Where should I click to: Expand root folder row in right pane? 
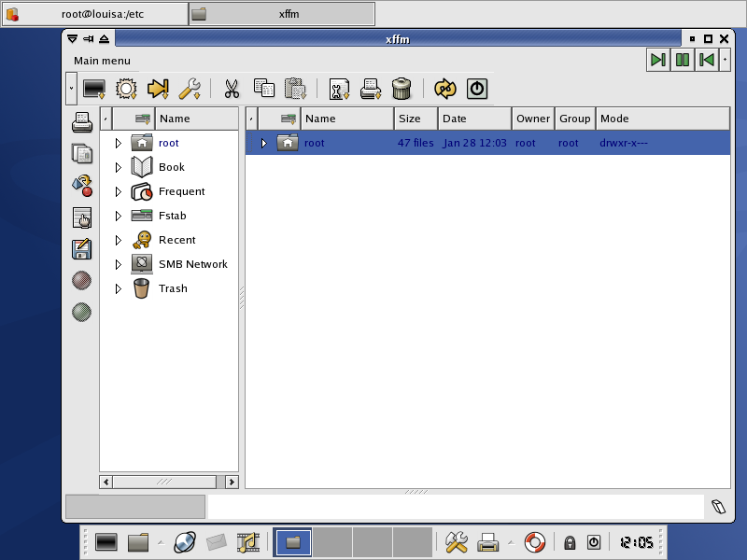[x=264, y=143]
